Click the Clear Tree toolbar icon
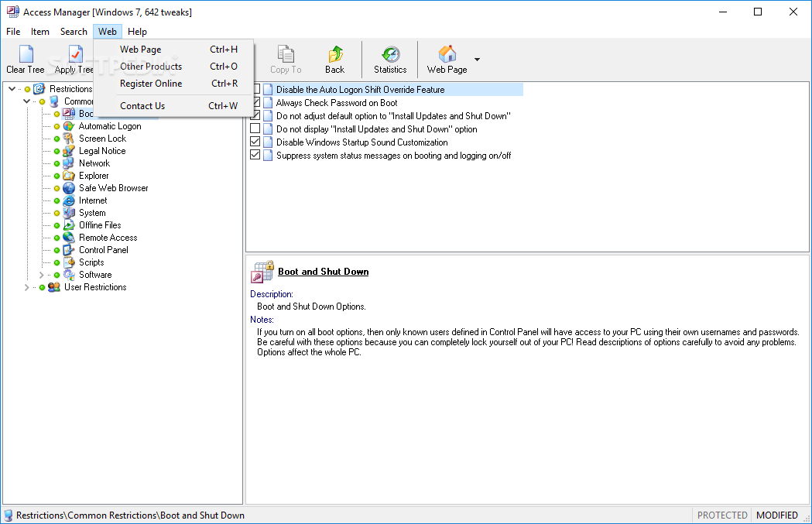Viewport: 812px width, 524px height. click(x=26, y=54)
